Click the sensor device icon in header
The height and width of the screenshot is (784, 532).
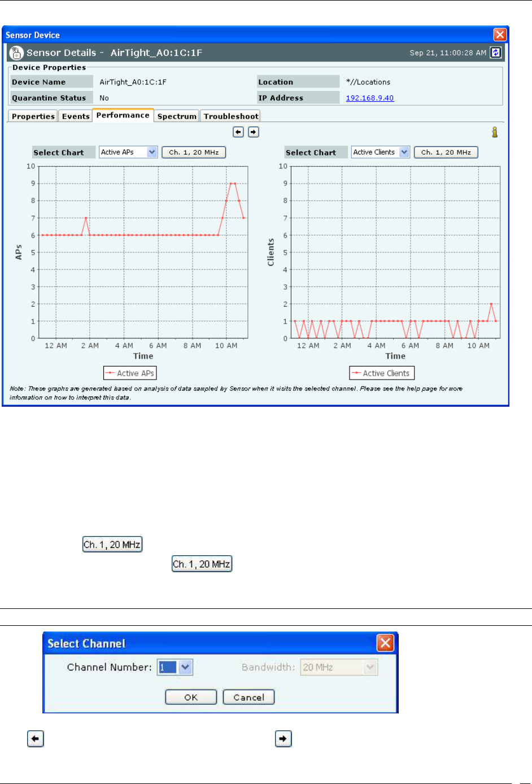tap(16, 53)
